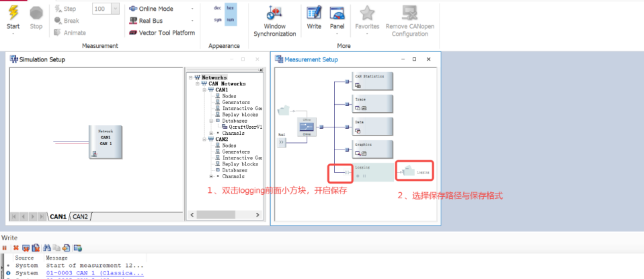Clear the Write window with red X
644x279 pixels.
coord(16,248)
